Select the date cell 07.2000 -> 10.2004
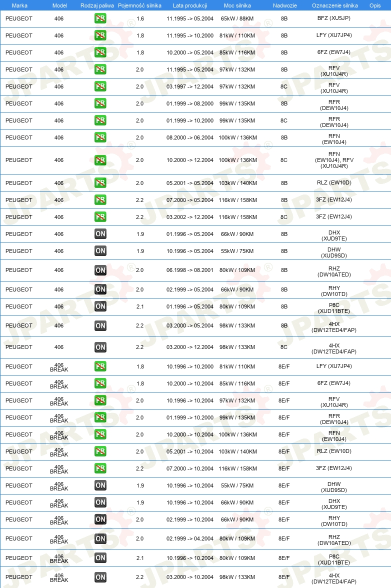Screen dimensions: 391x588 coord(190,468)
